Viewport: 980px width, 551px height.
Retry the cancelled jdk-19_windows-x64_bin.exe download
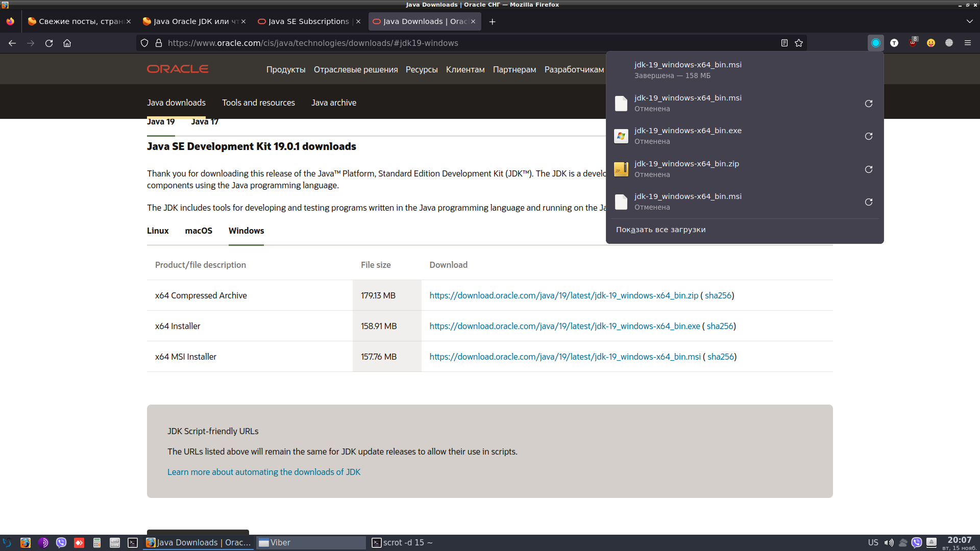coord(868,136)
